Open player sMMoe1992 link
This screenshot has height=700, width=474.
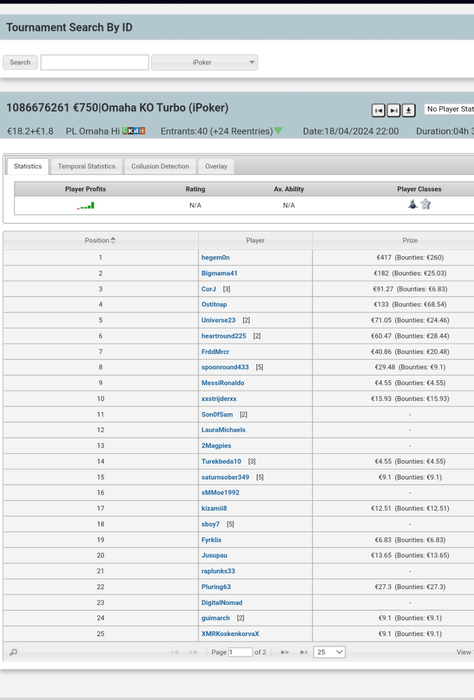[220, 492]
